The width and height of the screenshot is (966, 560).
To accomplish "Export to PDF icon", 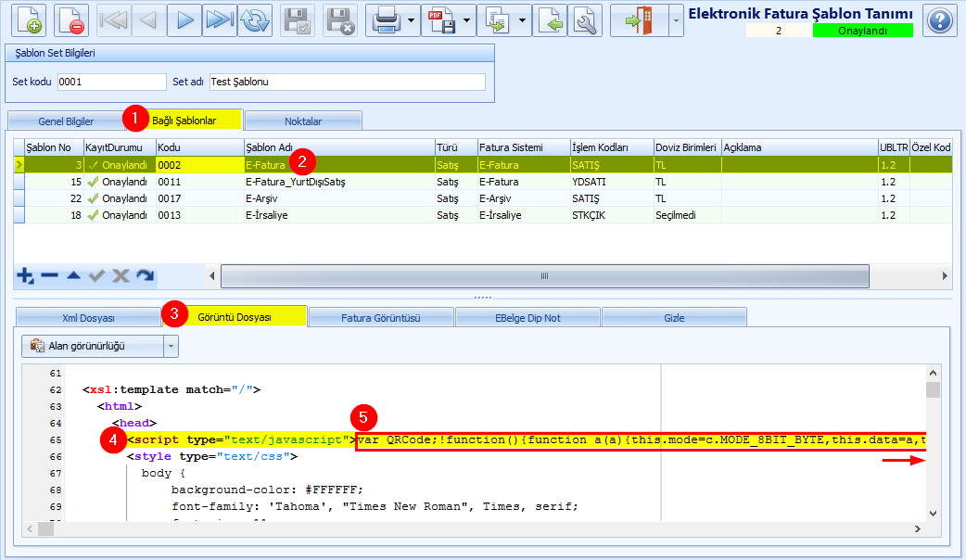I will (x=442, y=20).
